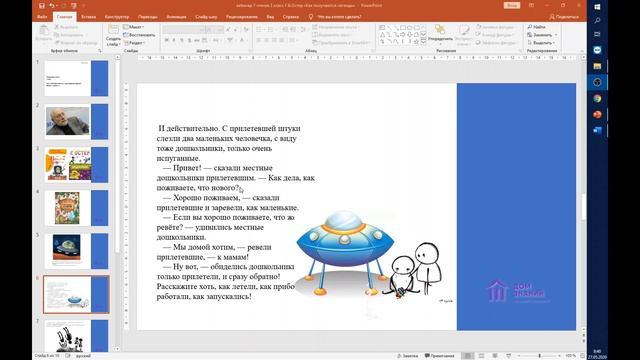
Task: Adjust the zoom slider handle
Action: (539, 356)
